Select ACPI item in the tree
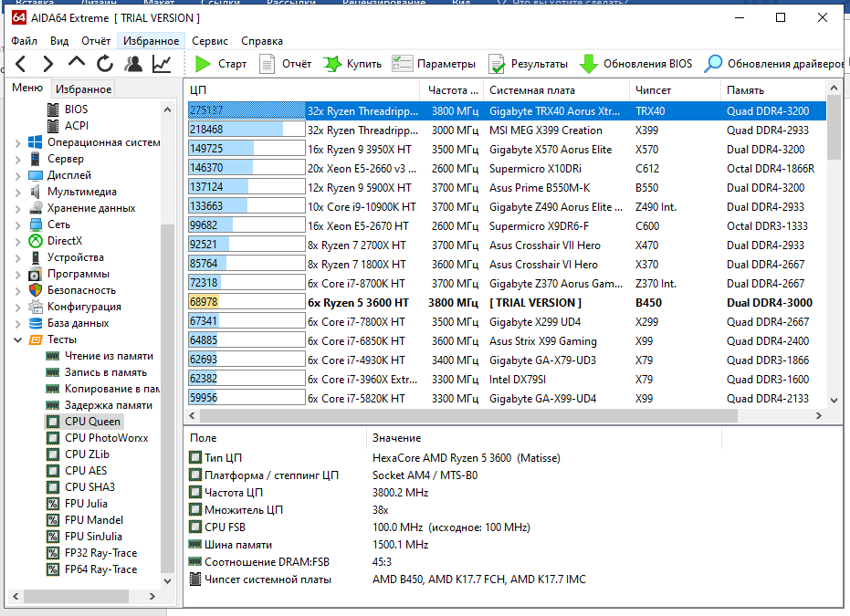Screen dimensions: 850x616 pos(68,126)
